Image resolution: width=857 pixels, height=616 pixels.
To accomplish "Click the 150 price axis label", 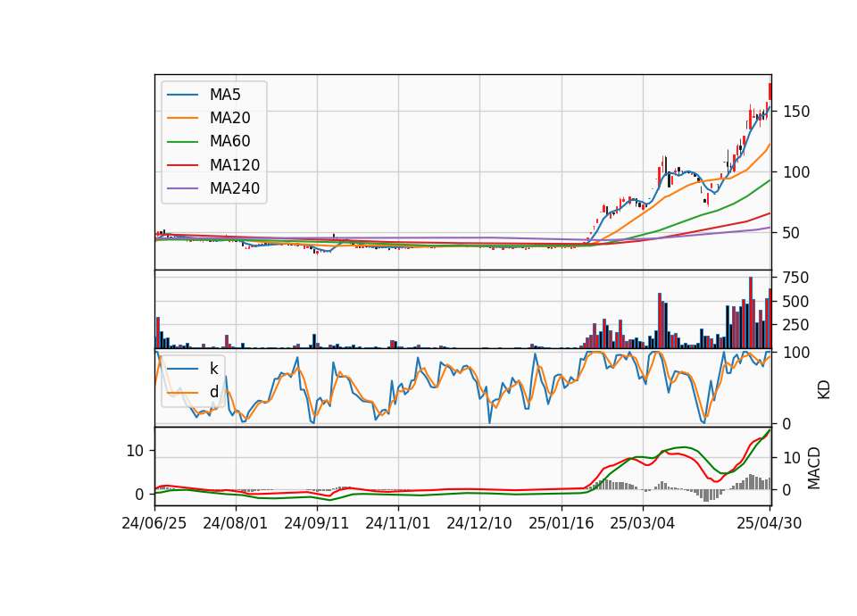I will [796, 112].
